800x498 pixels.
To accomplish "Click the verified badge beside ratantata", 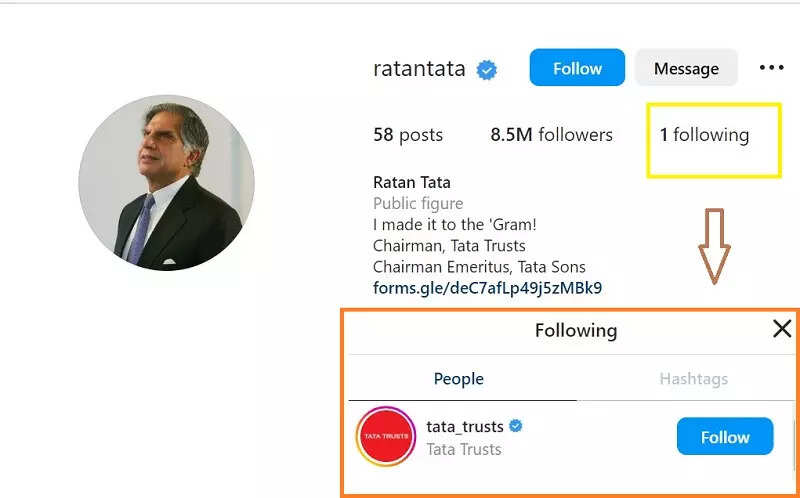I will click(x=487, y=69).
